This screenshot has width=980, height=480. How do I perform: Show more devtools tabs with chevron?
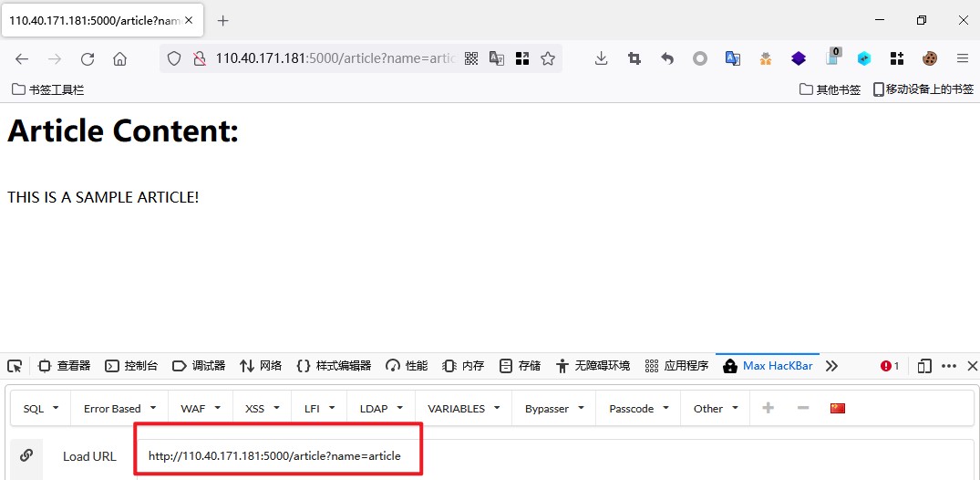click(831, 366)
